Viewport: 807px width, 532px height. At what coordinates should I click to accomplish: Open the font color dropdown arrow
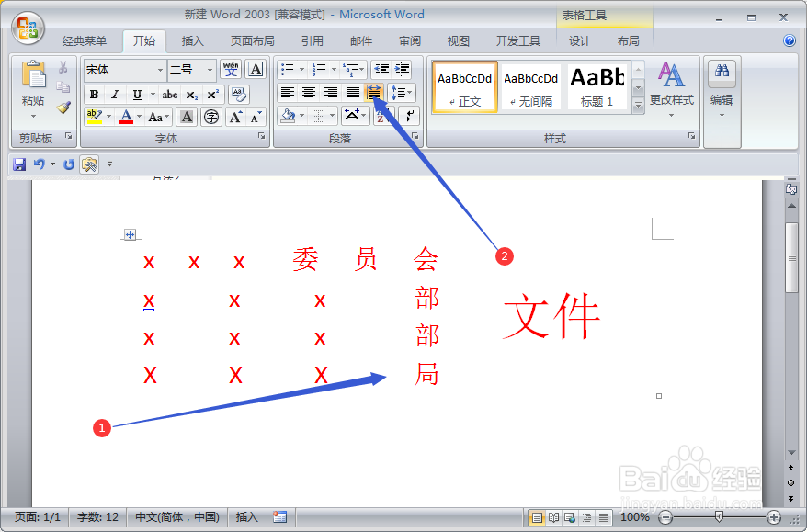point(138,117)
